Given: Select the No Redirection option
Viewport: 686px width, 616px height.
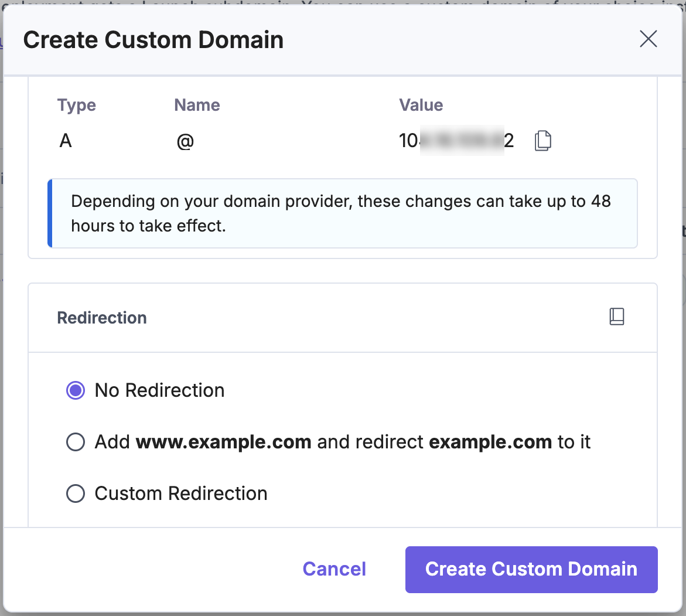Looking at the screenshot, I should [x=75, y=390].
